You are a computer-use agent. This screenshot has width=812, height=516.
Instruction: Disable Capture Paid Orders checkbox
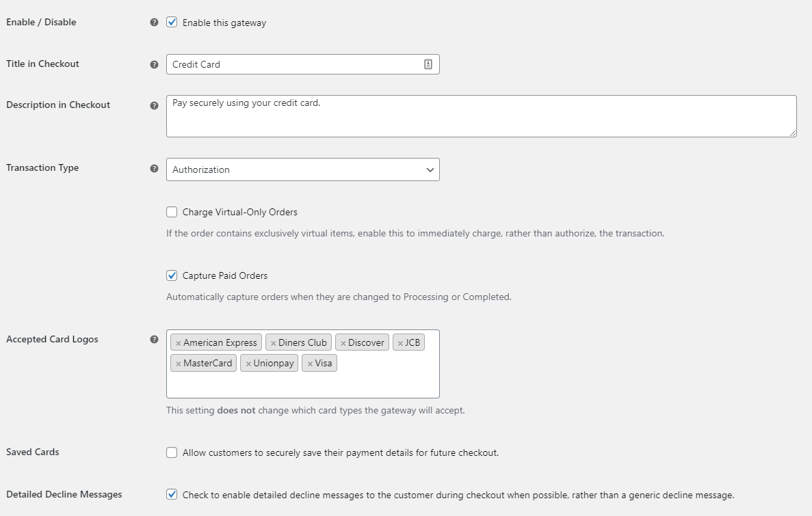point(172,275)
